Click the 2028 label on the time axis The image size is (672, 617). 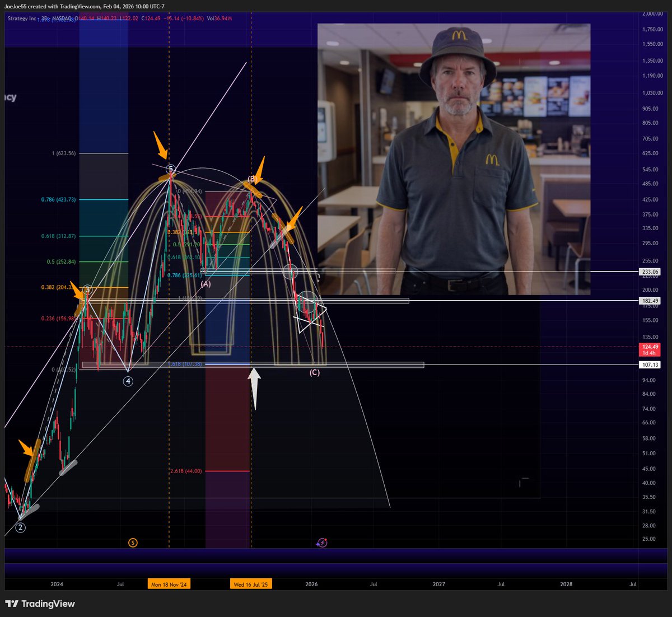point(566,584)
